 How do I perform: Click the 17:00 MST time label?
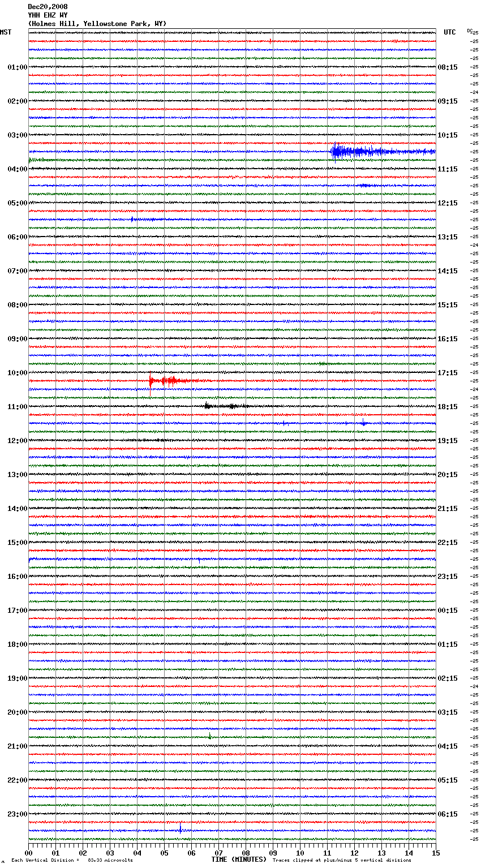point(18,611)
